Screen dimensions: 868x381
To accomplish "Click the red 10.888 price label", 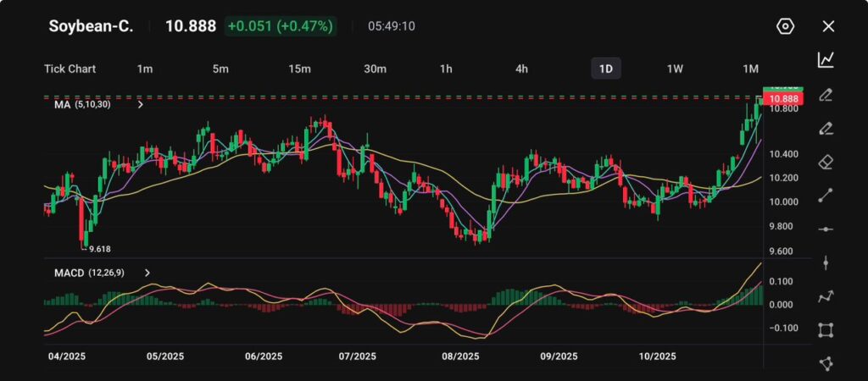I will [x=779, y=100].
